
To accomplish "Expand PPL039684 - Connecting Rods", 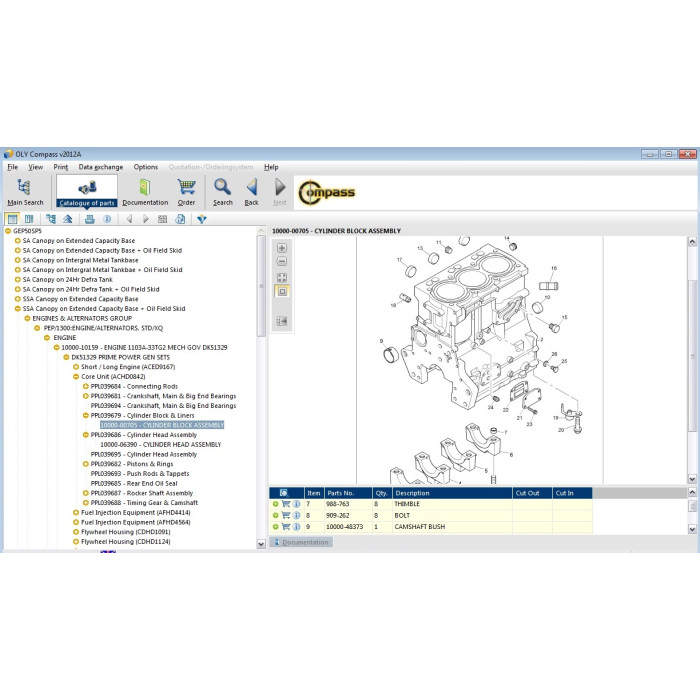I will [x=86, y=387].
